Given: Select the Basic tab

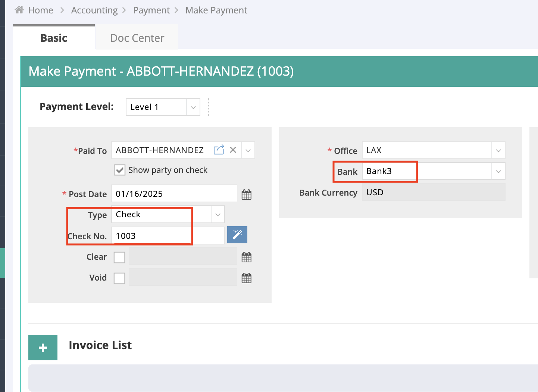Looking at the screenshot, I should tap(54, 38).
